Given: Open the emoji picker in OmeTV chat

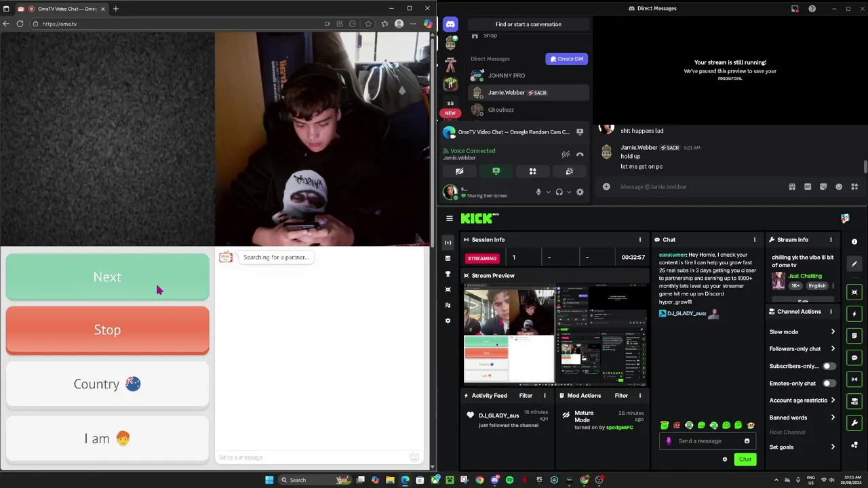Looking at the screenshot, I should (x=414, y=457).
